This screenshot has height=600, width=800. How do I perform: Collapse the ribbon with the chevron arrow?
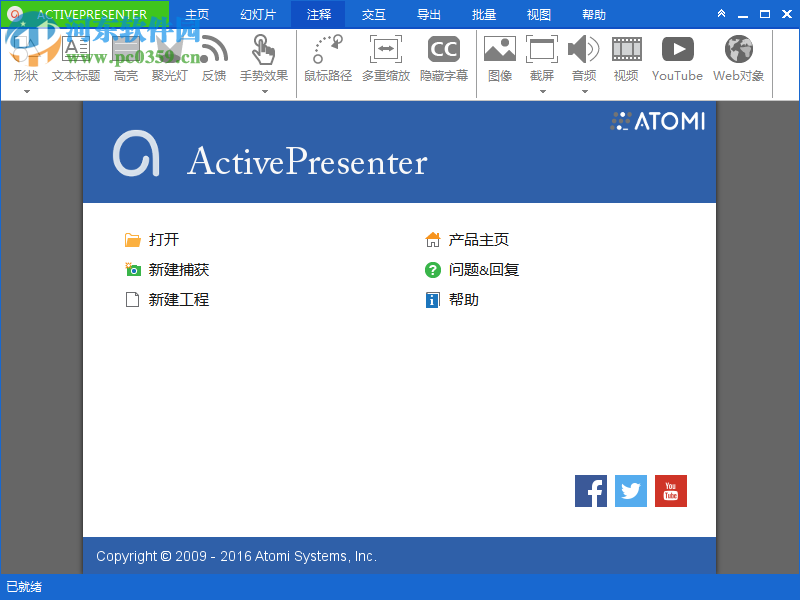(x=721, y=14)
